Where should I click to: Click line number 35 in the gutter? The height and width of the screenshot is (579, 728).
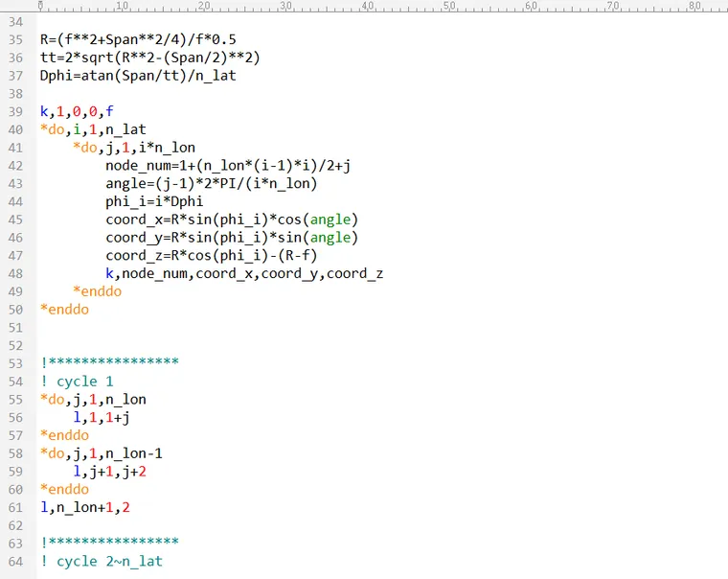(15, 39)
